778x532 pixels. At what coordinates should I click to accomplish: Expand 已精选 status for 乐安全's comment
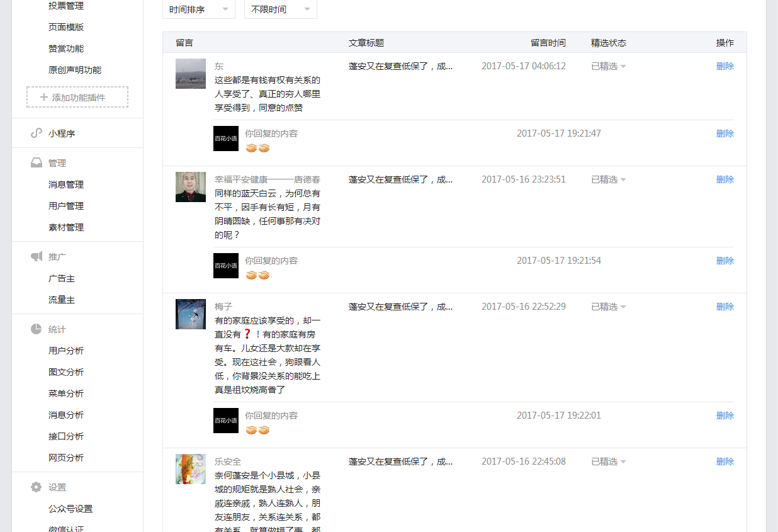[608, 462]
